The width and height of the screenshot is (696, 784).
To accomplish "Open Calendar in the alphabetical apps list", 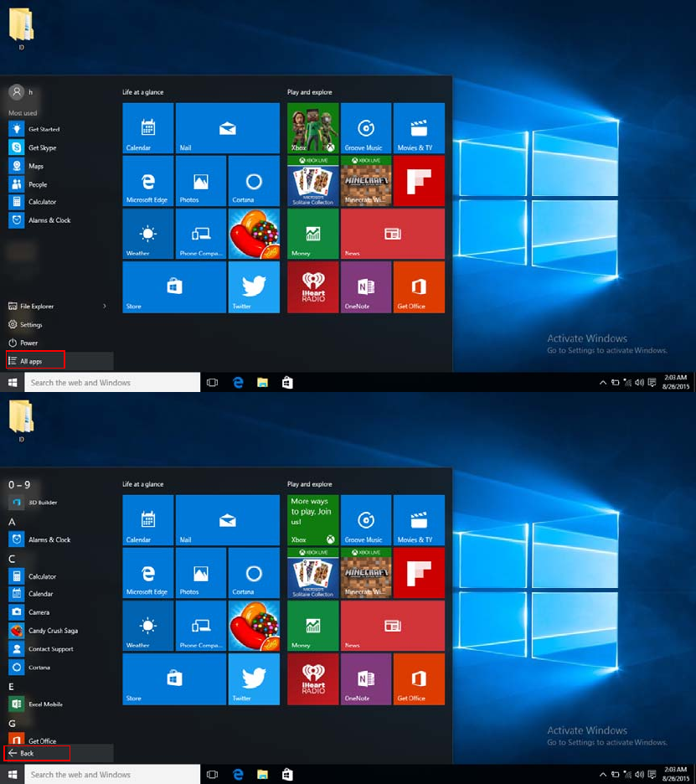I will click(x=30, y=594).
